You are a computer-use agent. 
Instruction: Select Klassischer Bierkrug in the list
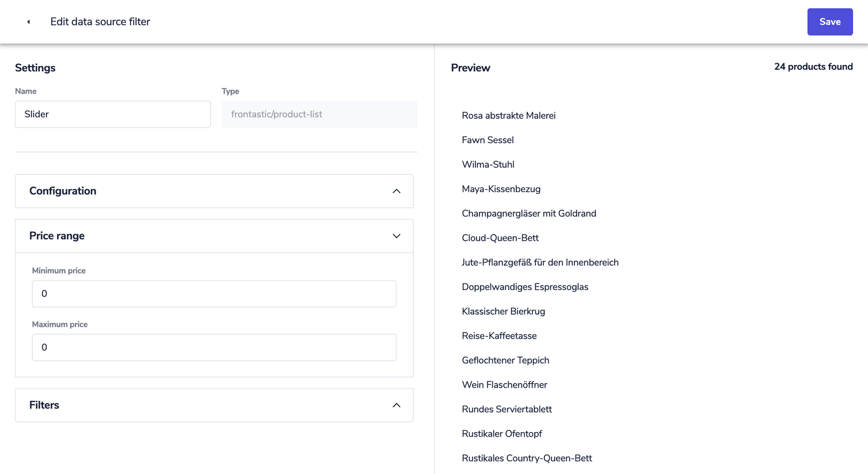coord(503,311)
